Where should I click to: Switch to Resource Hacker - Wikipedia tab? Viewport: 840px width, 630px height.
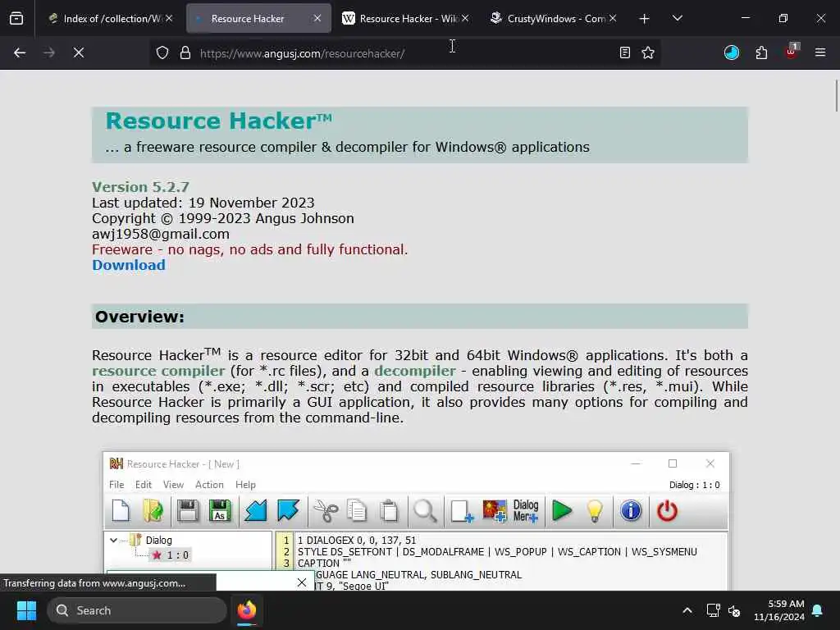pyautogui.click(x=404, y=18)
